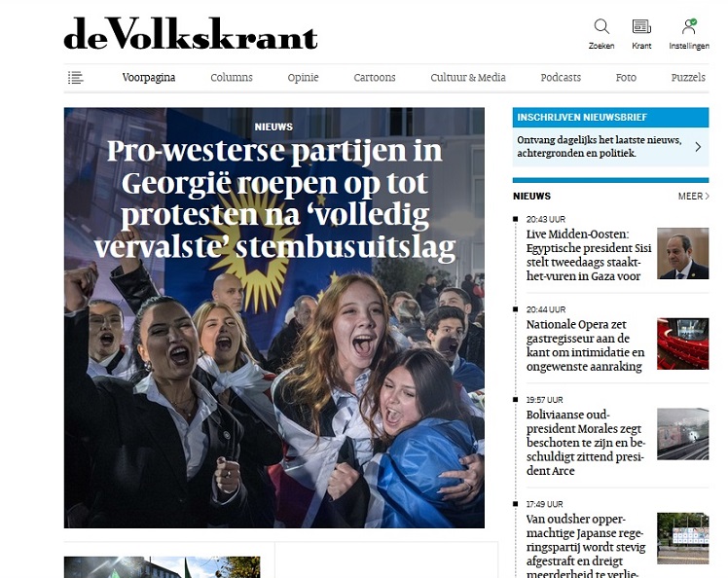This screenshot has height=578, width=728.
Task: Open the Instellingen account icon
Action: click(688, 26)
